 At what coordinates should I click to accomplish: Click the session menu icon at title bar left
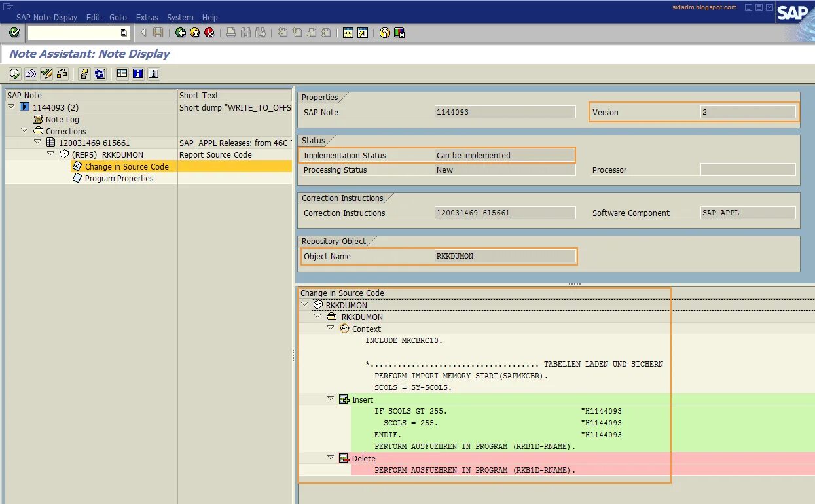[x=8, y=7]
